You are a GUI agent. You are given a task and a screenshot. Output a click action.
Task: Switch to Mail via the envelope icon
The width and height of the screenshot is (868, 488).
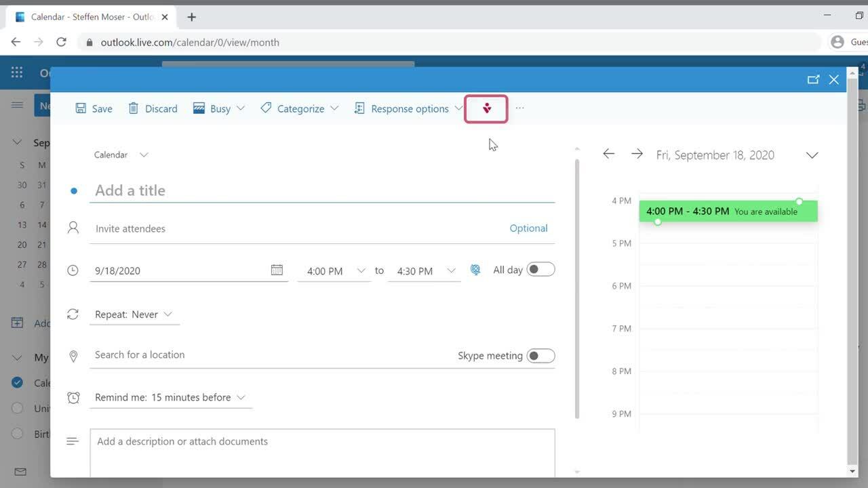[x=20, y=472]
